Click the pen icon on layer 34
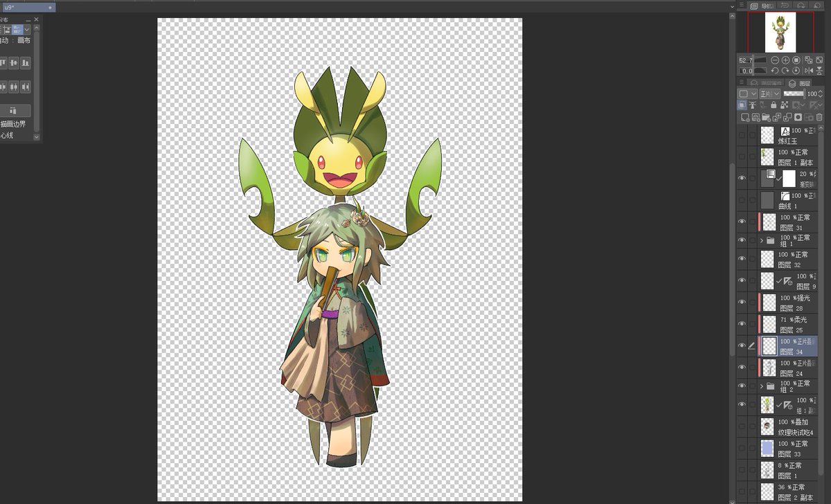Screen dimensions: 831x504 tap(752, 345)
